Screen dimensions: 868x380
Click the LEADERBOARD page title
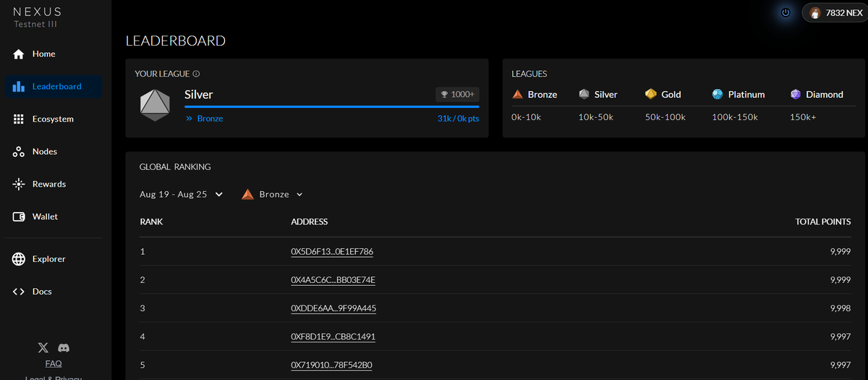(x=176, y=41)
